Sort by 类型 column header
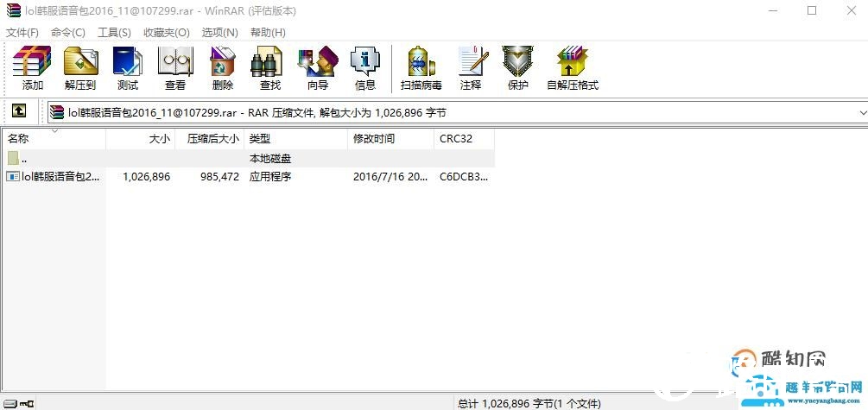Screen dimensions: 868x410 coord(295,139)
